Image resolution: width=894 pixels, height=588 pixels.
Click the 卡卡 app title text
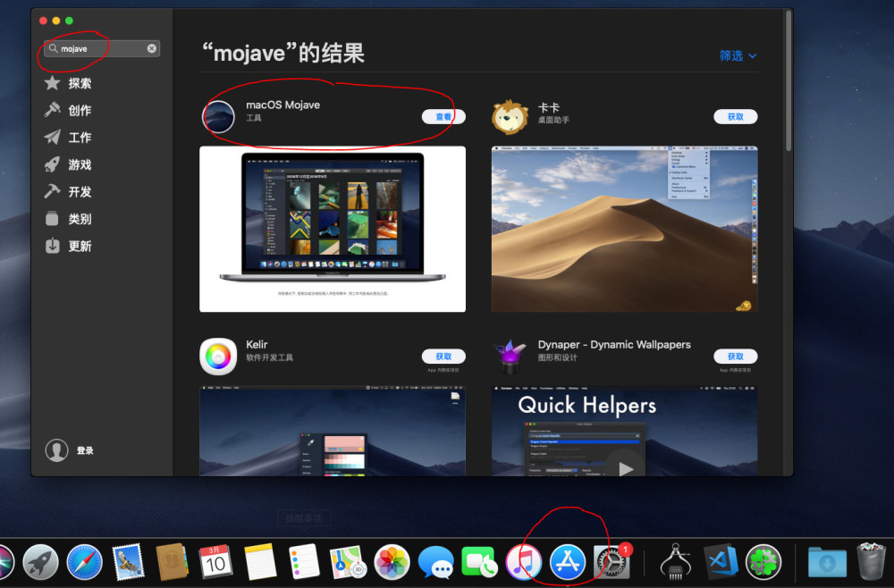(x=549, y=108)
